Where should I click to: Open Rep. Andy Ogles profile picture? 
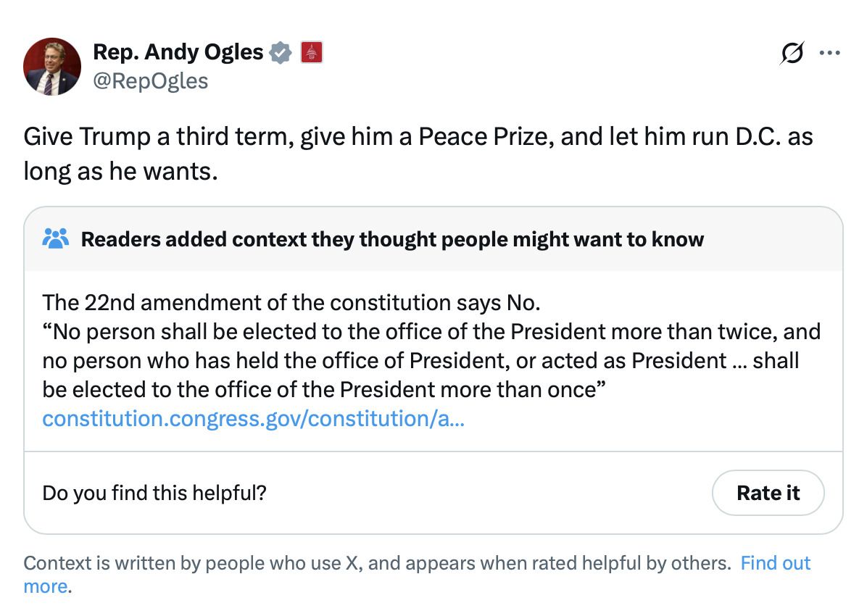coord(52,67)
